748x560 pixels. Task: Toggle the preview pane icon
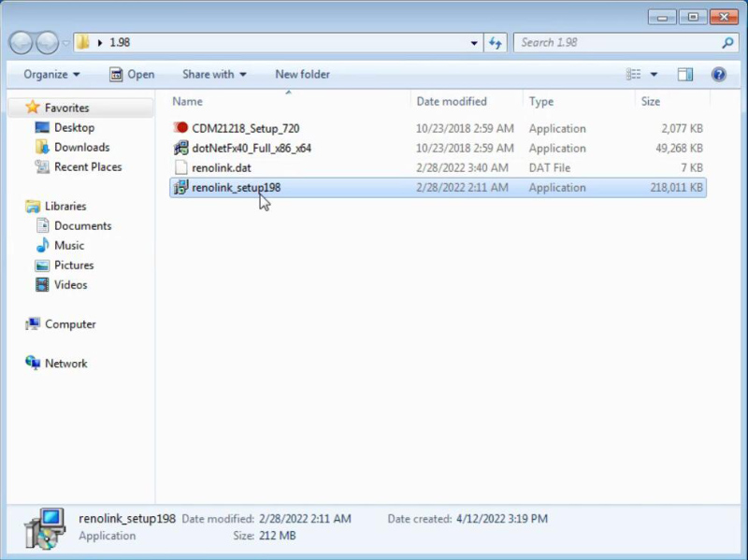(x=685, y=75)
